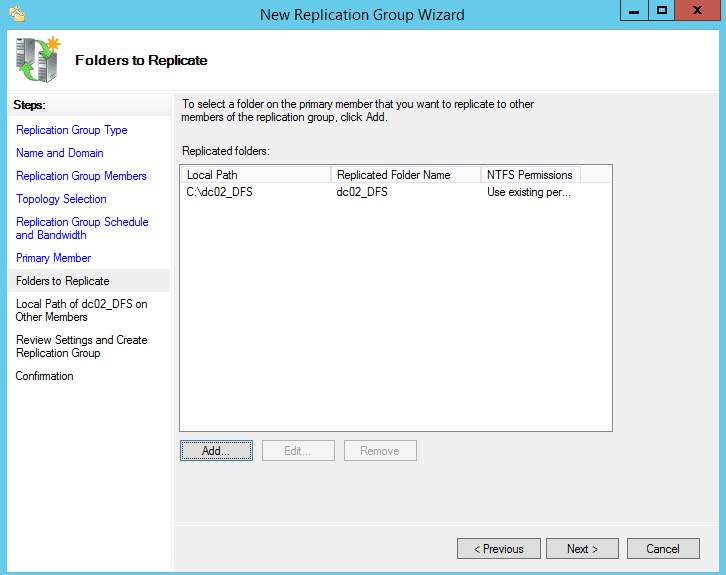Screen dimensions: 726x575
Task: Click the Edit... button
Action: [x=298, y=450]
